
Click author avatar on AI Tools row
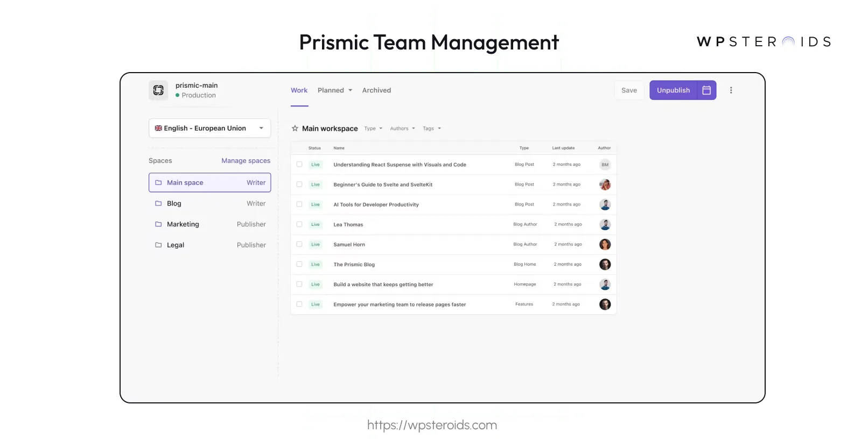coord(605,204)
